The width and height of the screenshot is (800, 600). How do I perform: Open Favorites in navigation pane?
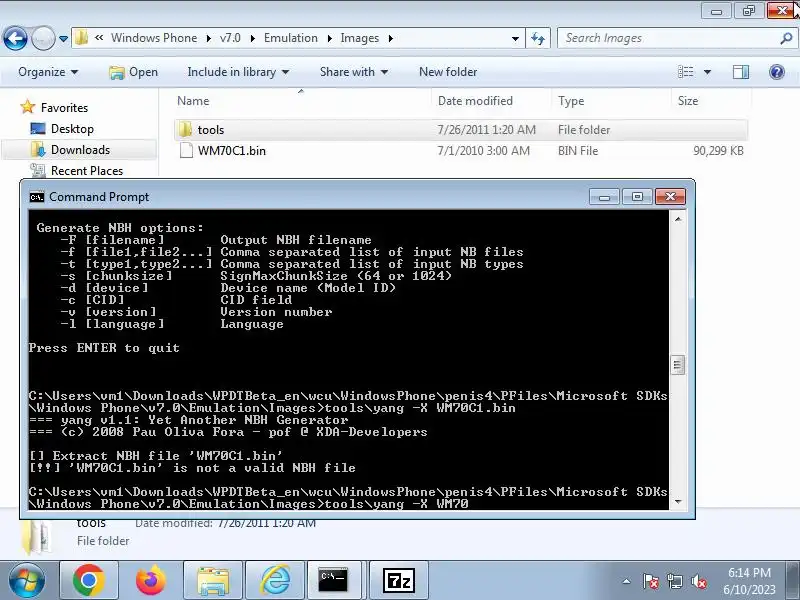[64, 108]
